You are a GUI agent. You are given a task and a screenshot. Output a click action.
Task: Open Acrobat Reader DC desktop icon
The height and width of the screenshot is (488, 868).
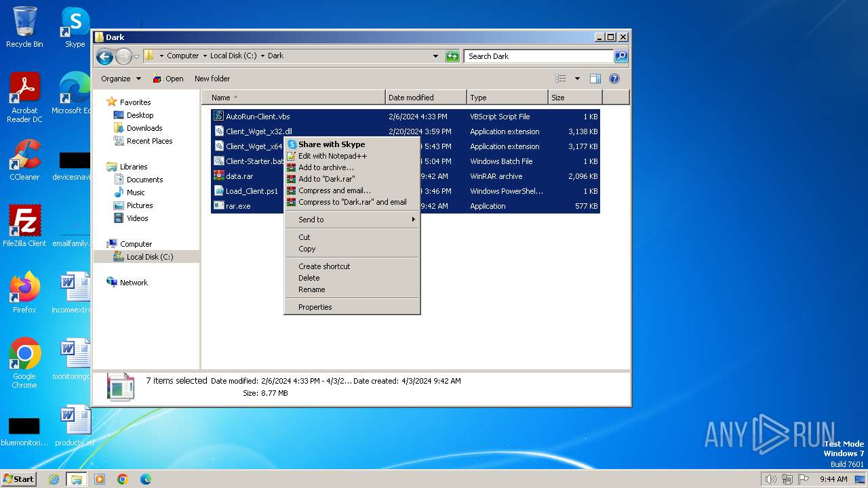tap(24, 98)
